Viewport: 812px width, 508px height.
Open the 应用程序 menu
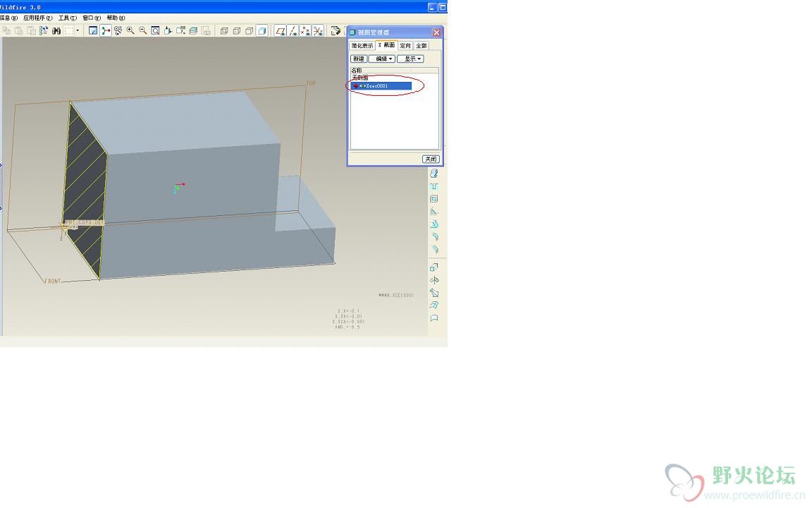coord(37,18)
